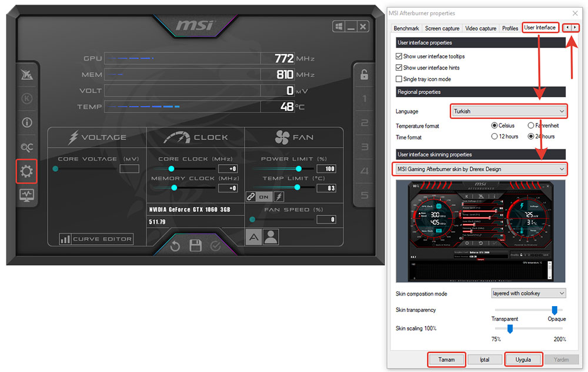Click the reset settings arrow icon

pos(175,245)
